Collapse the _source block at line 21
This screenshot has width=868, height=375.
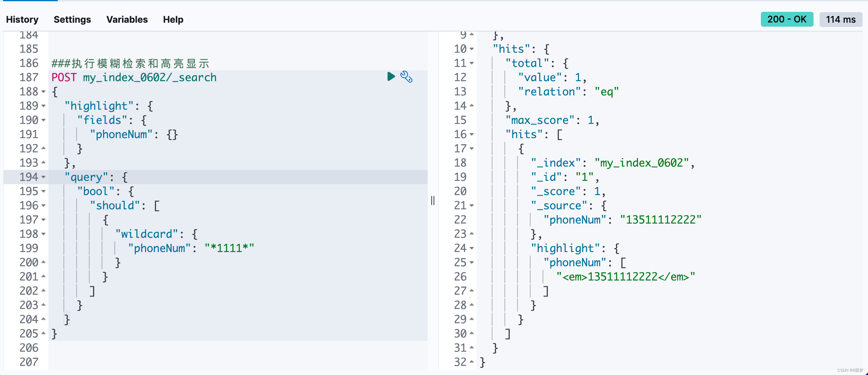[x=472, y=205]
